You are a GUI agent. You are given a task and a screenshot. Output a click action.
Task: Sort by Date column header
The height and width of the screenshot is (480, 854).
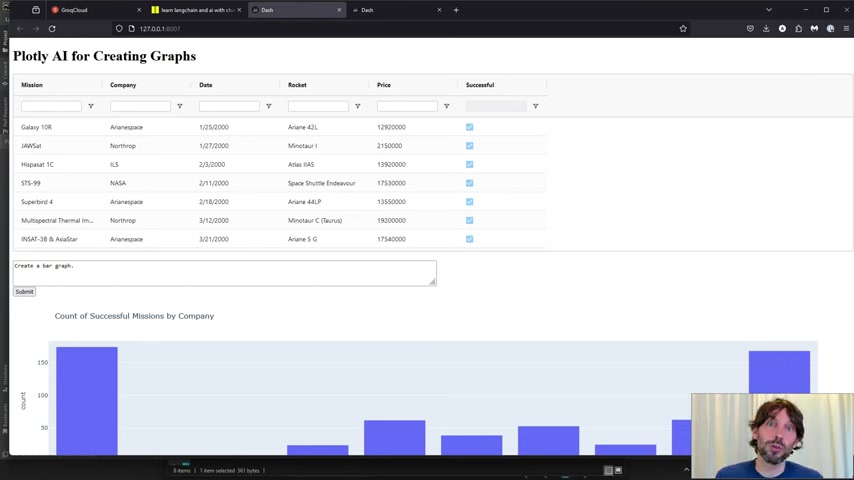[x=206, y=85]
